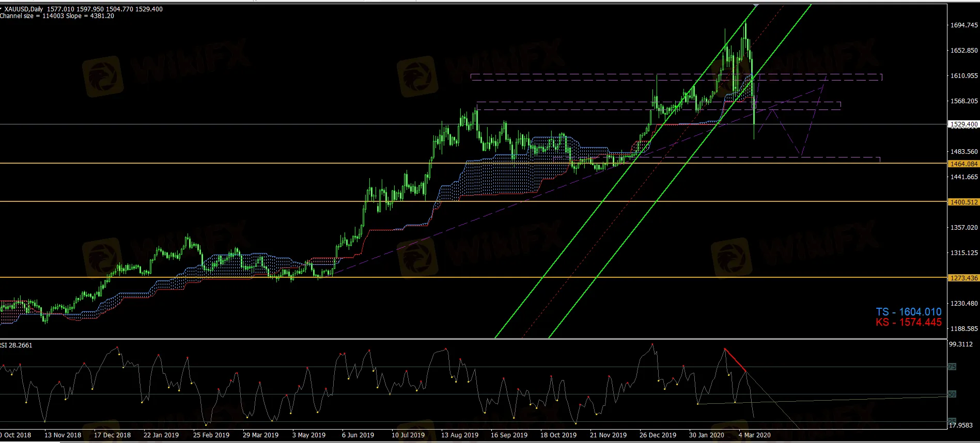
Task: Click the 1230.480 price axis label
Action: (964, 304)
